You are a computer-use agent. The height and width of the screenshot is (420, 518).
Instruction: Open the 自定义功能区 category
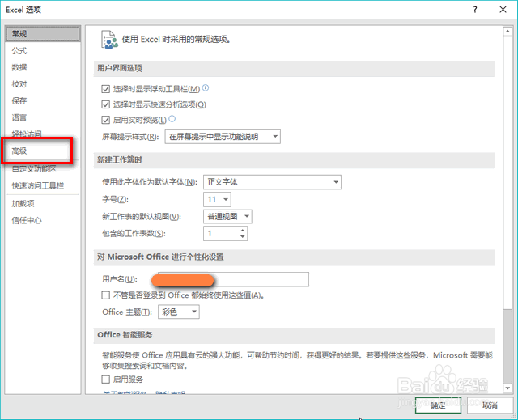[x=43, y=169]
